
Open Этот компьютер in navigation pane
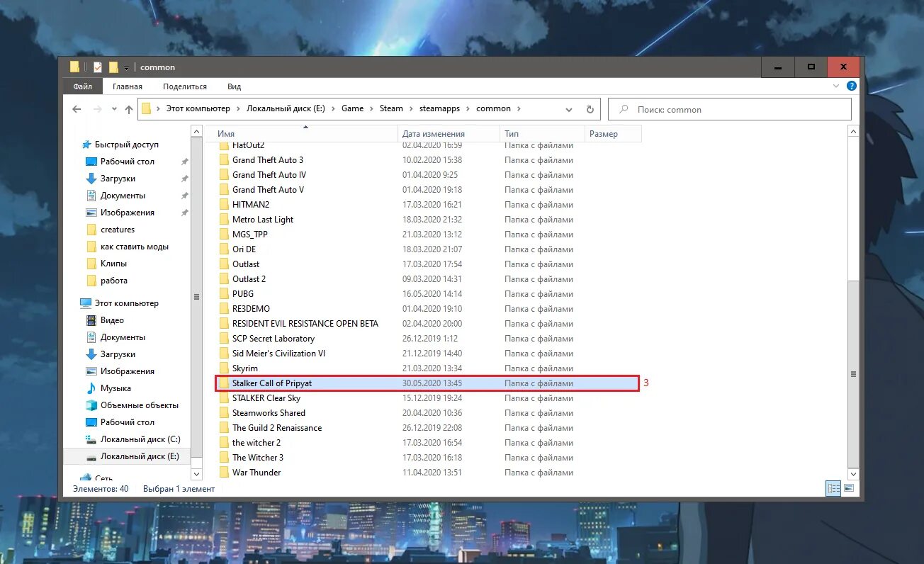click(127, 303)
